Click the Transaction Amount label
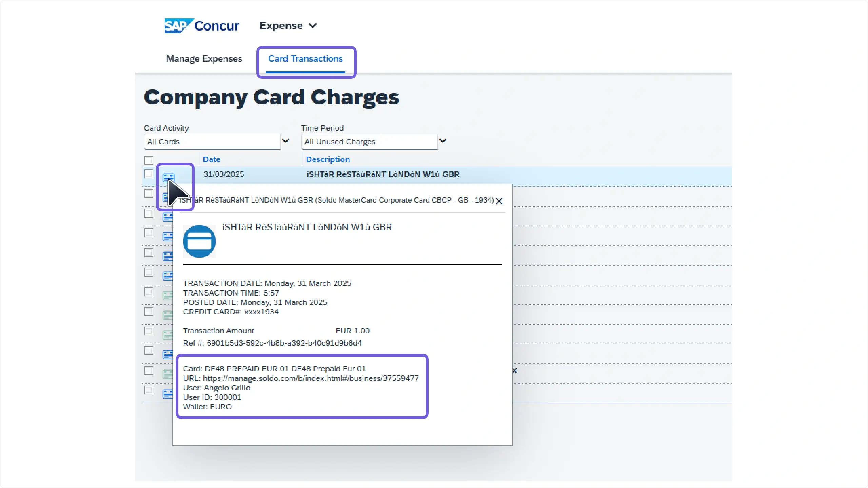This screenshot has height=488, width=868. pos(218,331)
